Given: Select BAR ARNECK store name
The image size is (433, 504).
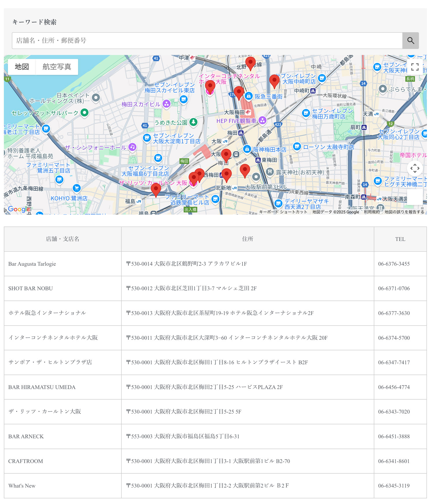Looking at the screenshot, I should pyautogui.click(x=26, y=436).
